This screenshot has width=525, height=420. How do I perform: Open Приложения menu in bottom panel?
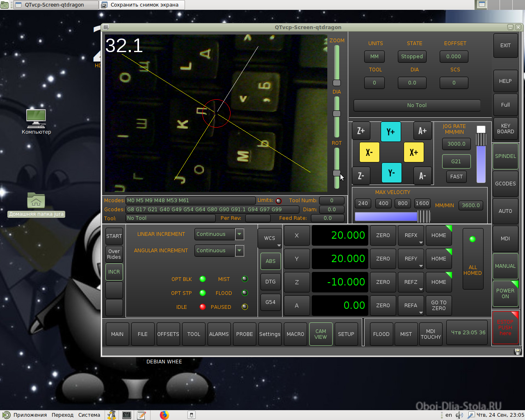[30, 415]
